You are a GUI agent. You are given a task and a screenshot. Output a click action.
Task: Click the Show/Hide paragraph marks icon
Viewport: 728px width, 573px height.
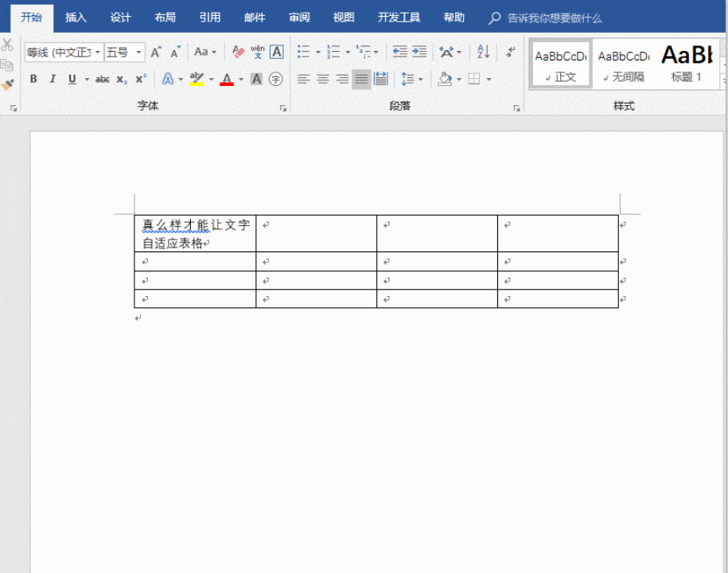coord(510,52)
